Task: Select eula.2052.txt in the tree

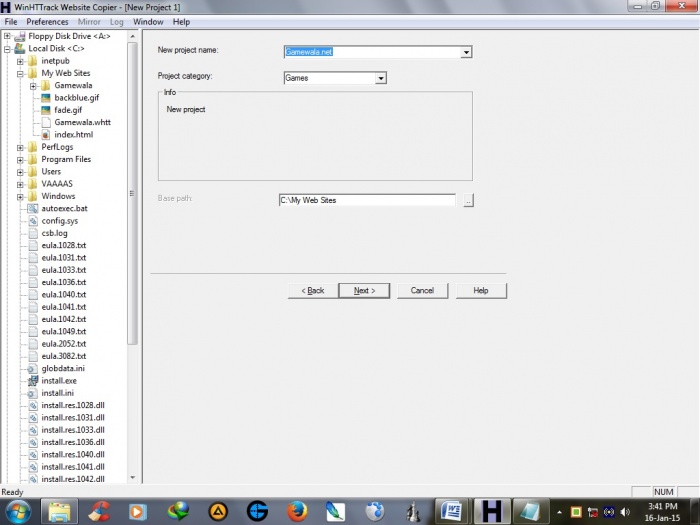Action: point(63,344)
